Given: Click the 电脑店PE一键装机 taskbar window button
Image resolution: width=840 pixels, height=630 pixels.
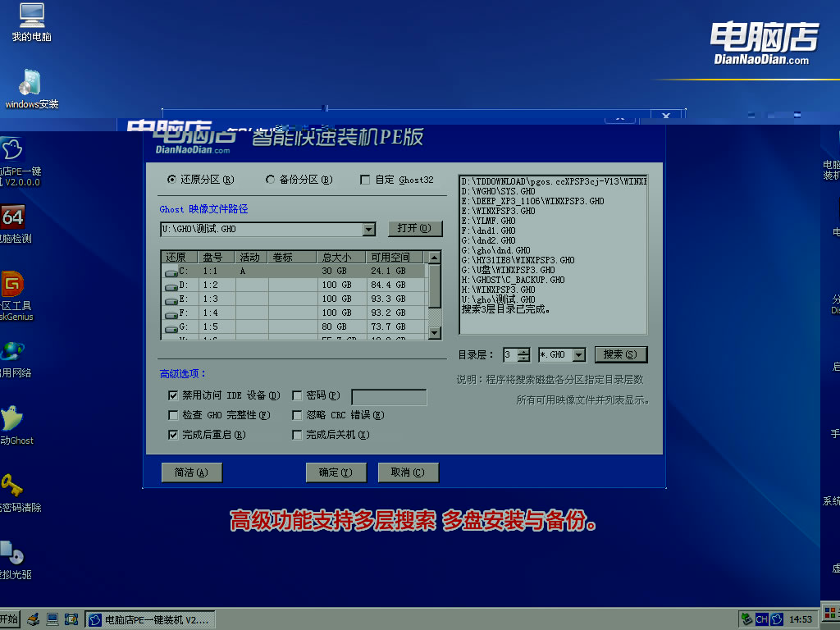Looking at the screenshot, I should pyautogui.click(x=150, y=620).
